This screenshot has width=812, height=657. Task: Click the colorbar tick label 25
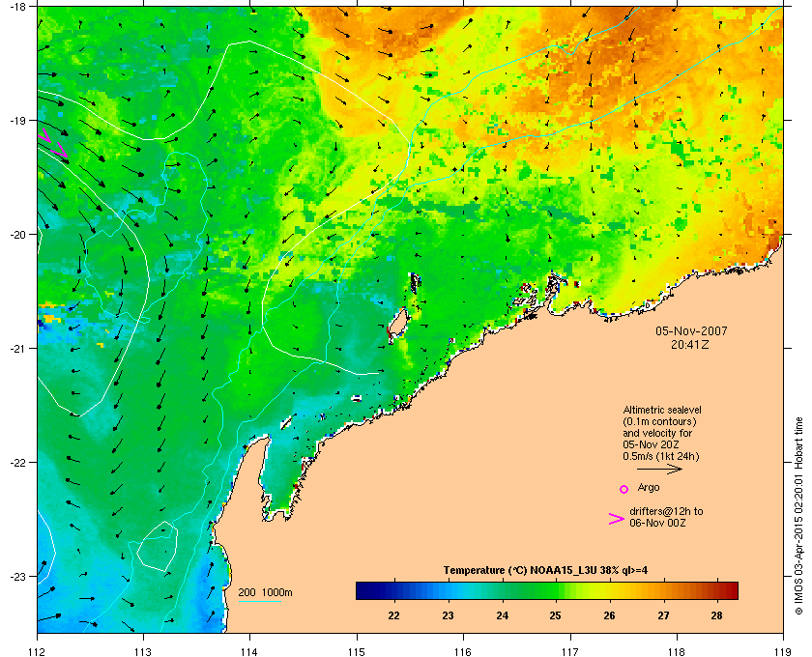[556, 615]
